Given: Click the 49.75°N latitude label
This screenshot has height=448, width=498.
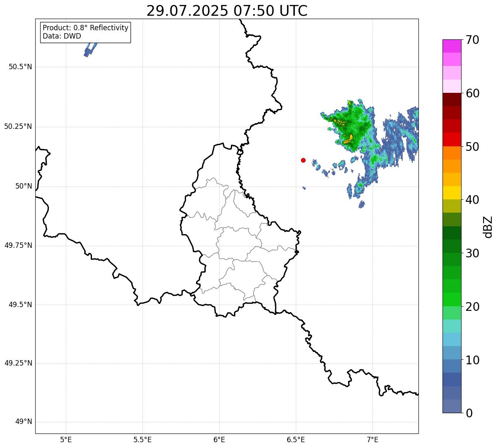Looking at the screenshot, I should [x=18, y=245].
